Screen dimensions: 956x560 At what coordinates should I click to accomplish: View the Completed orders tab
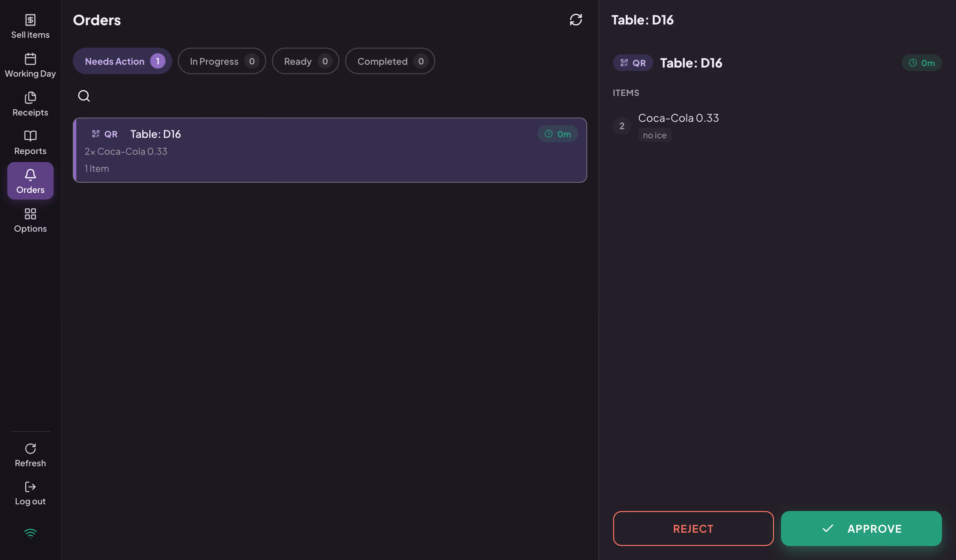(x=390, y=61)
